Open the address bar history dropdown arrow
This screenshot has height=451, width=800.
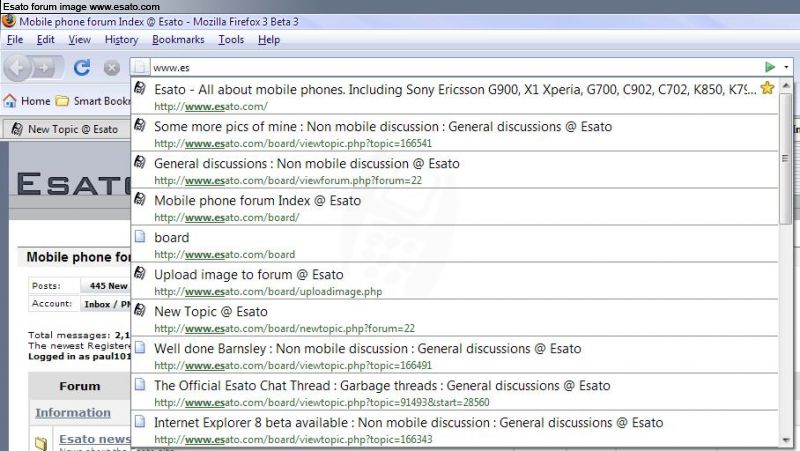(x=786, y=67)
